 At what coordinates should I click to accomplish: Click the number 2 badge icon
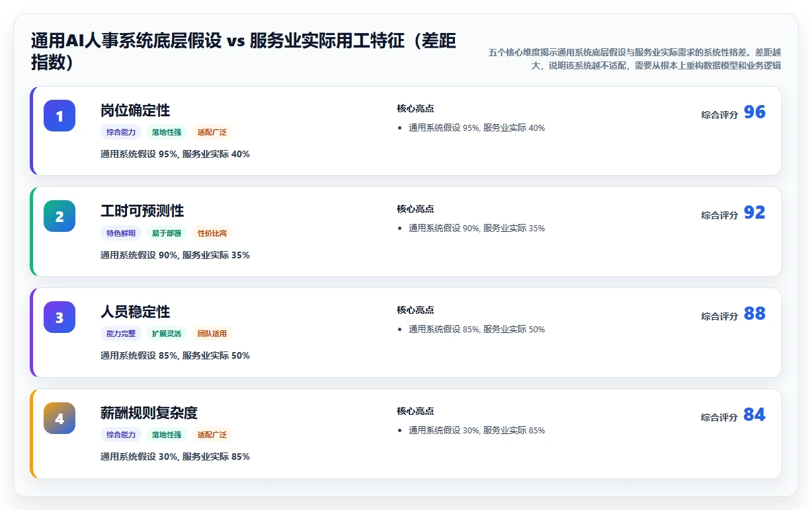click(60, 216)
